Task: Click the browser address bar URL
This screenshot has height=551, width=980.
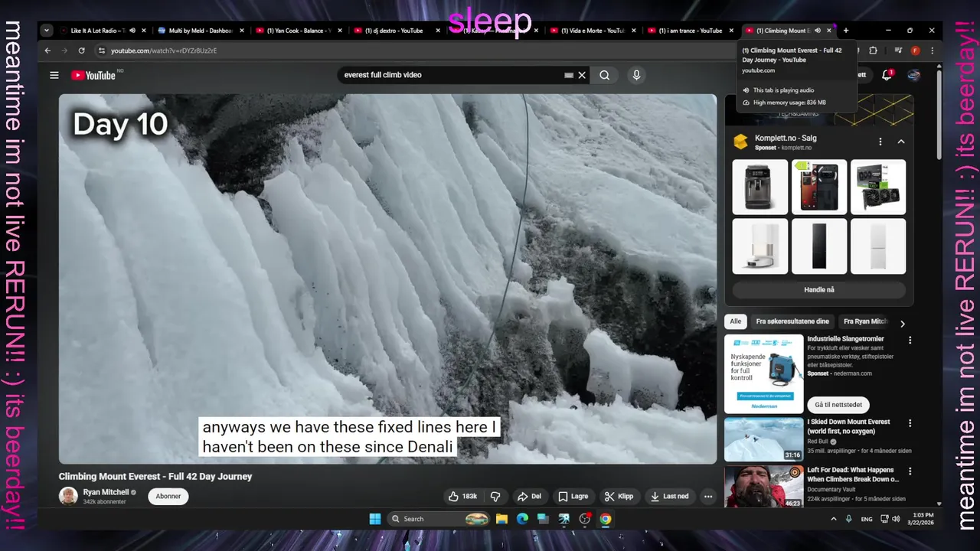Action: 164,51
